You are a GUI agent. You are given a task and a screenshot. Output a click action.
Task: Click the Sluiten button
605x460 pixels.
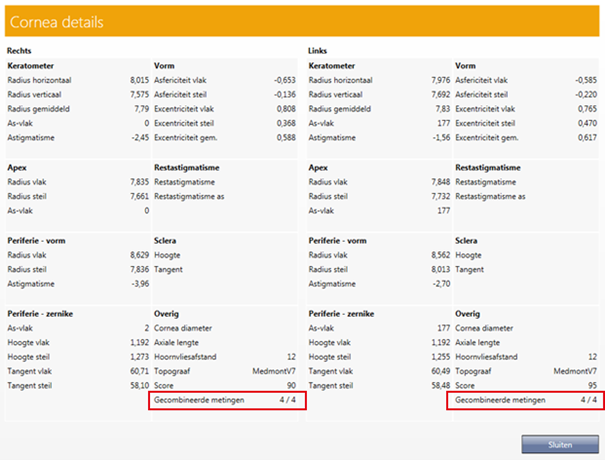pyautogui.click(x=559, y=442)
